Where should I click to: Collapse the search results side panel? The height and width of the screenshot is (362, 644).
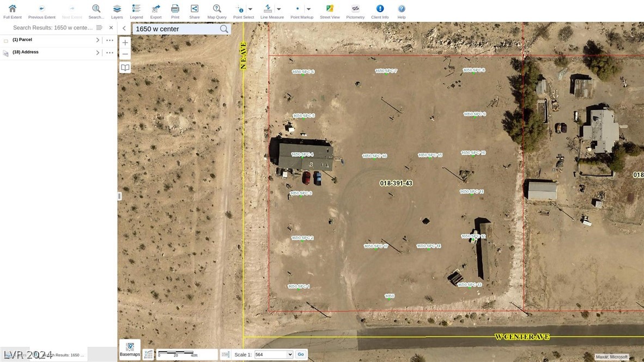[124, 28]
